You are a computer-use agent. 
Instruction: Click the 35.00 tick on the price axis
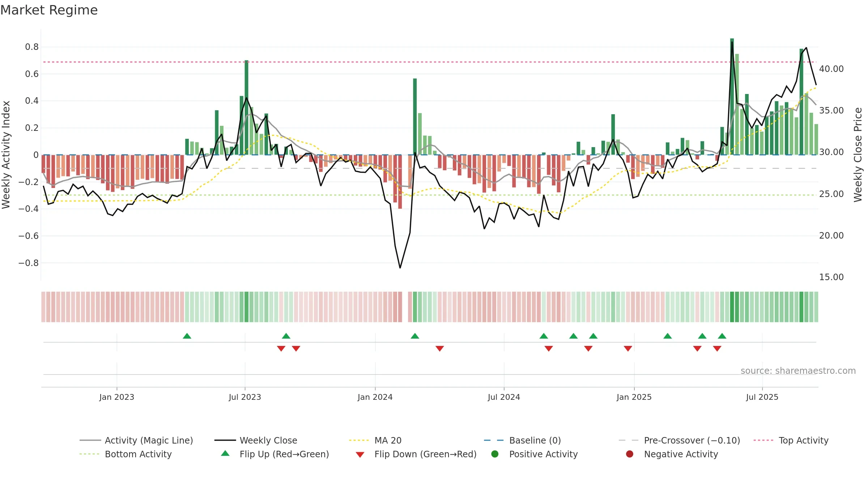(831, 110)
